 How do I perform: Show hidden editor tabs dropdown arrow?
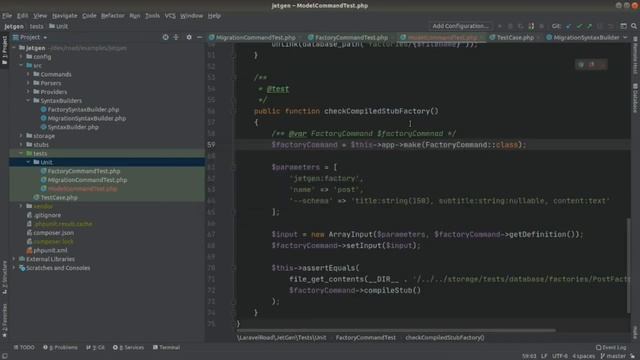625,37
